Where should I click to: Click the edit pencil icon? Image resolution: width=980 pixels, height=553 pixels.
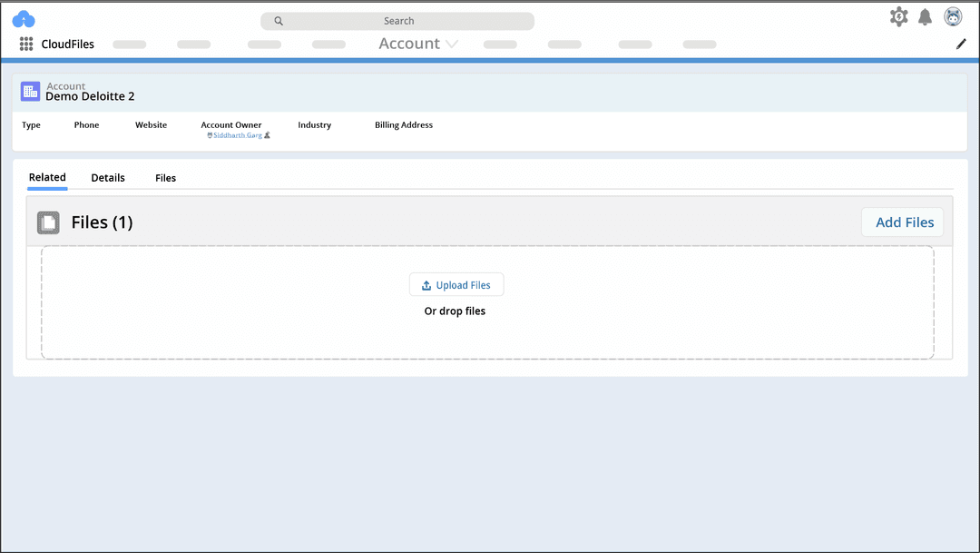point(961,43)
